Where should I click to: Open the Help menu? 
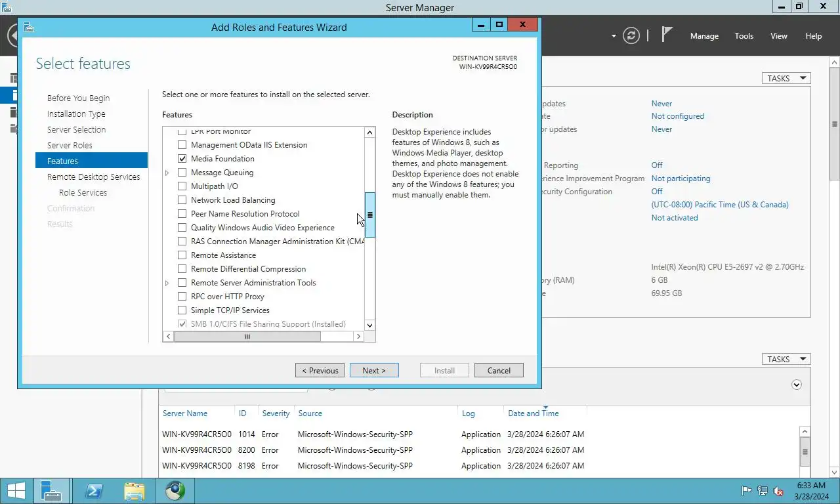(814, 36)
